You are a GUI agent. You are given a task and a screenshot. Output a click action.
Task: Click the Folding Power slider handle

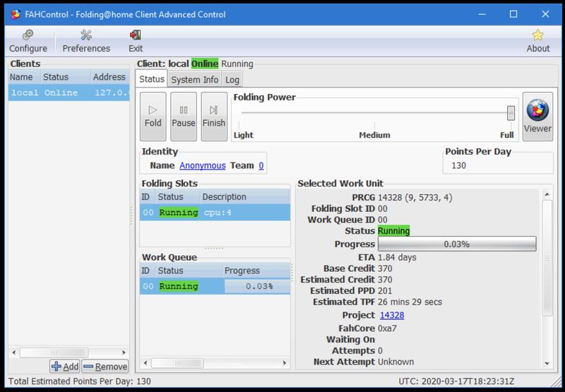pyautogui.click(x=511, y=113)
